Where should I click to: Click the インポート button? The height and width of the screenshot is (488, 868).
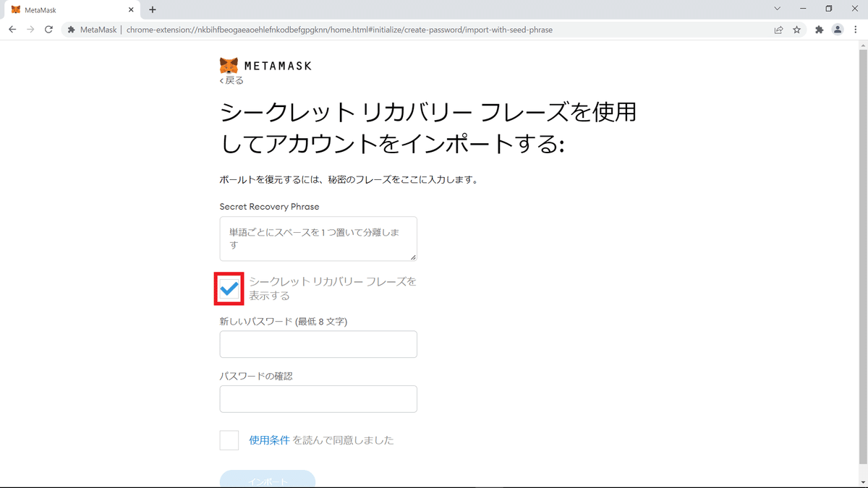tap(268, 479)
